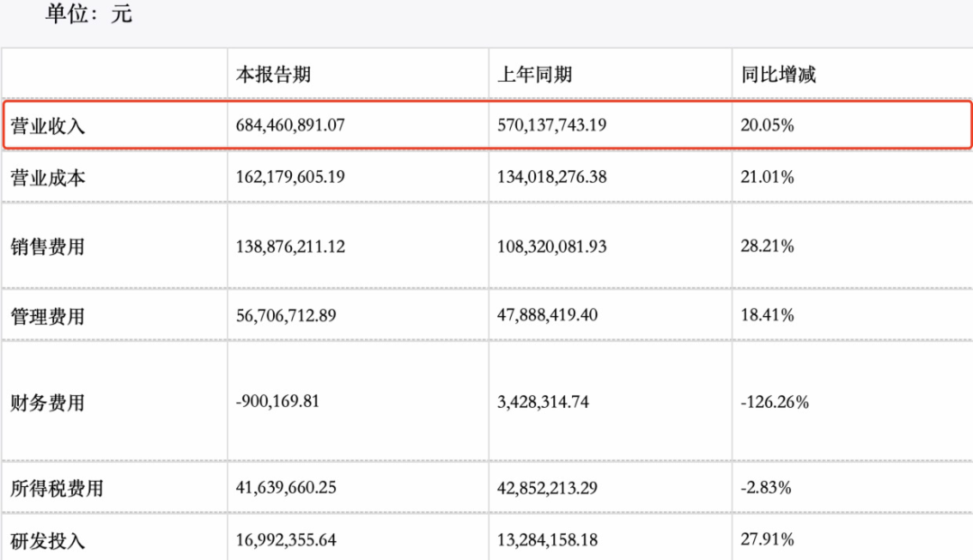
Task: Click the 研发投入 row label
Action: [48, 541]
